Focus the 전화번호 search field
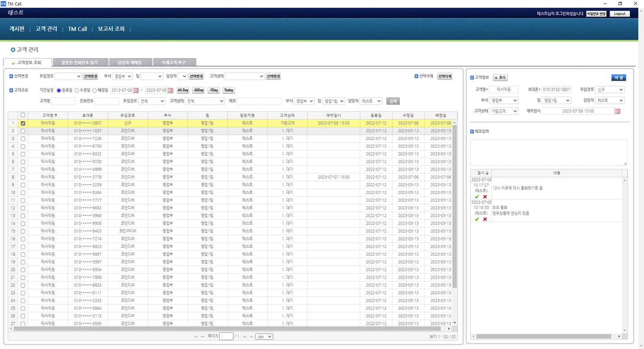Image resolution: width=644 pixels, height=349 pixels. pyautogui.click(x=107, y=101)
